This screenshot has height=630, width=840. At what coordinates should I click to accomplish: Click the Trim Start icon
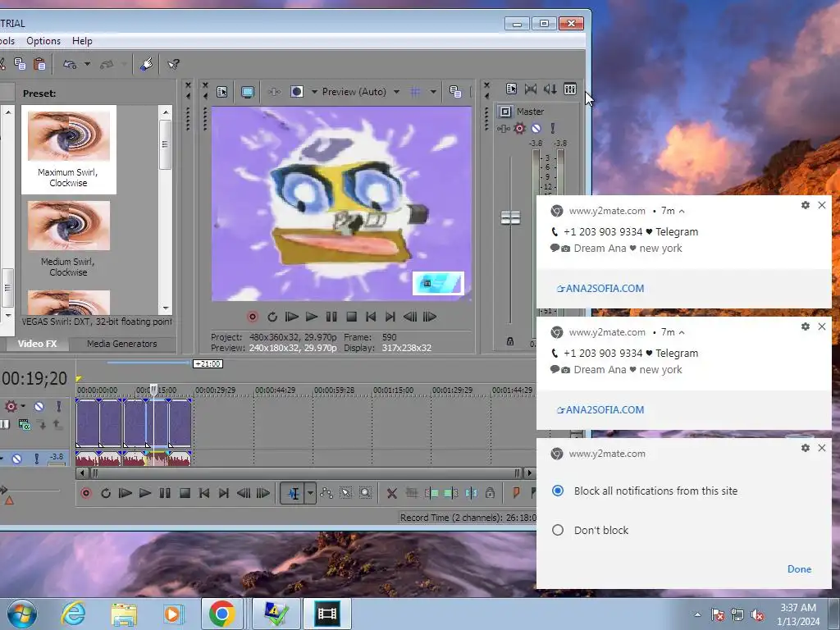431,493
